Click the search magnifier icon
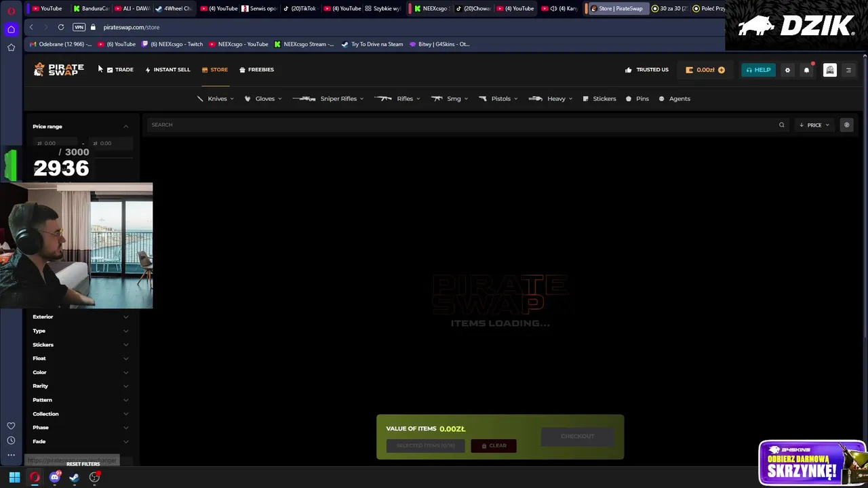Viewport: 868px width, 488px height. [x=782, y=125]
